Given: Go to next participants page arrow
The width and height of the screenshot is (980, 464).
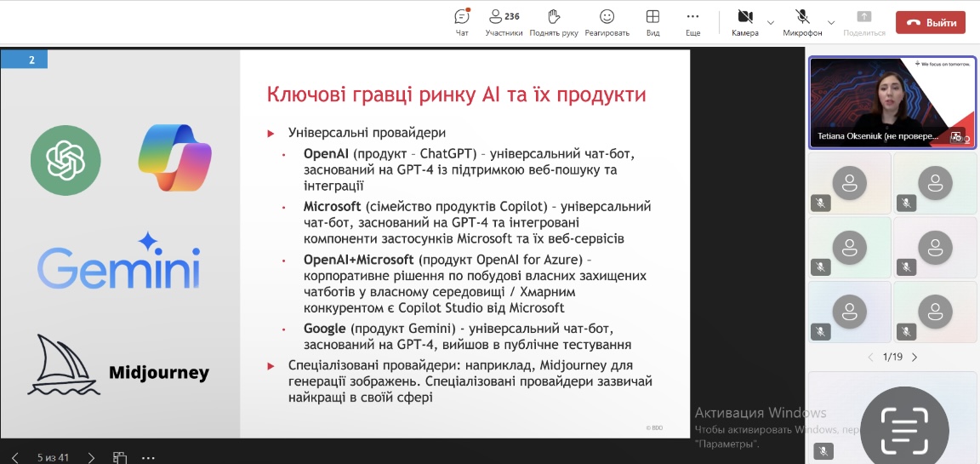Looking at the screenshot, I should coord(915,357).
